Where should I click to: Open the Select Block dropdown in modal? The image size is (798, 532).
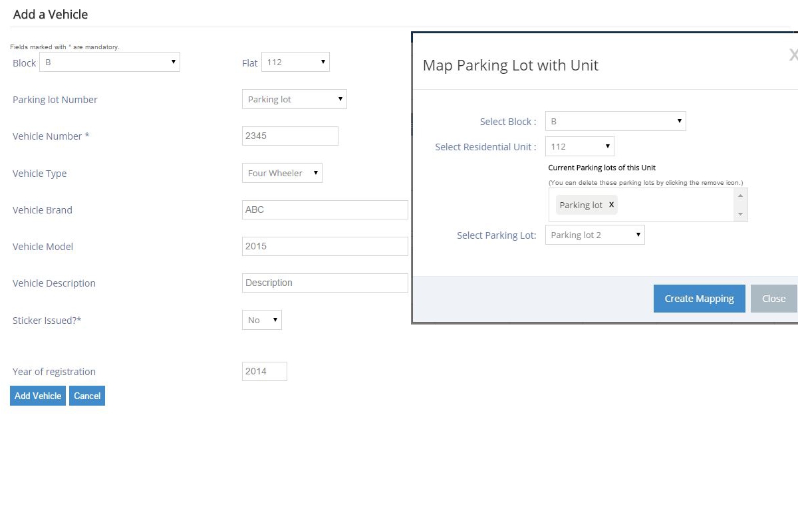(x=615, y=122)
